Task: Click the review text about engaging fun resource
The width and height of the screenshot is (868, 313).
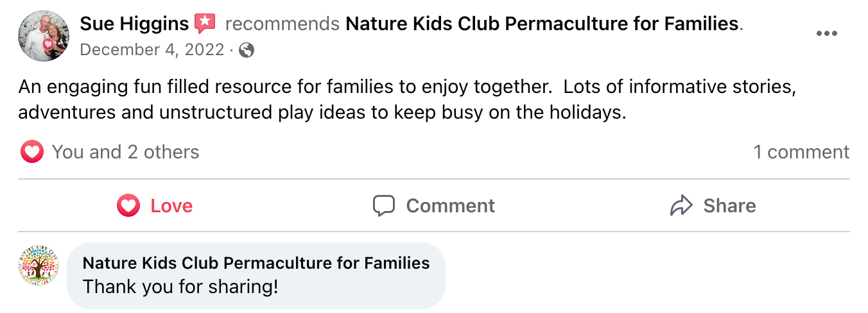Action: coord(407,99)
